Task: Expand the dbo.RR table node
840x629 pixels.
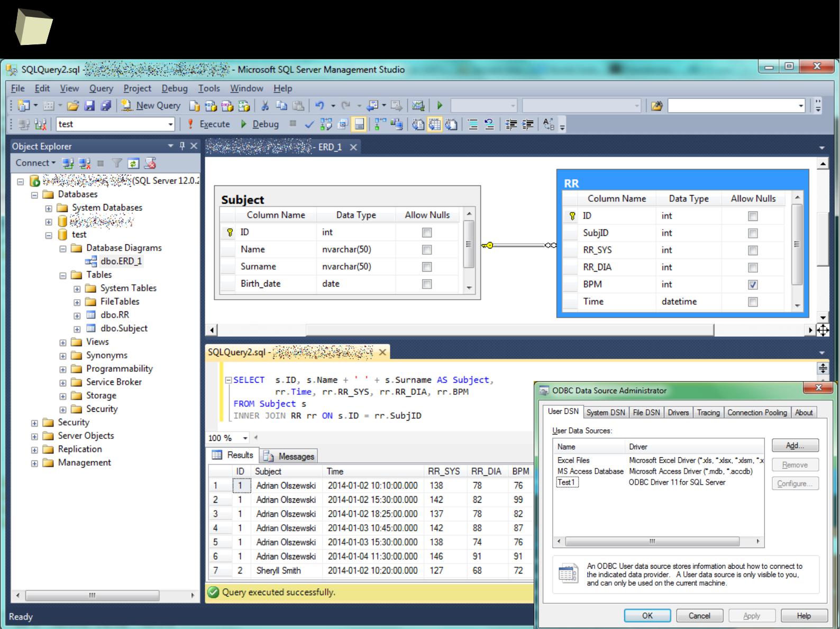Action: click(77, 316)
